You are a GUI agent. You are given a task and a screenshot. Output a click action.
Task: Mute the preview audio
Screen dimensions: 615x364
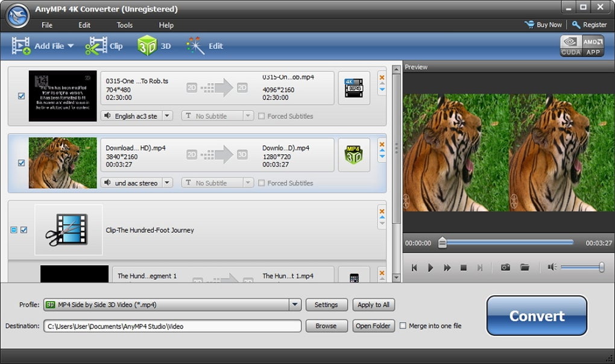click(x=552, y=267)
